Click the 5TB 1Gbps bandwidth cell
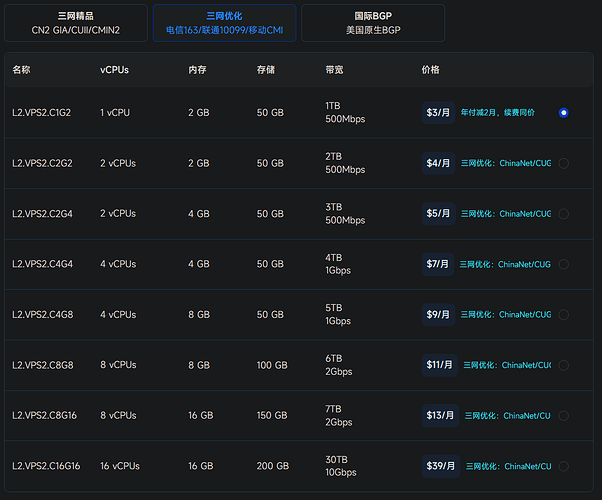Viewport: 602px width, 500px height. point(338,315)
